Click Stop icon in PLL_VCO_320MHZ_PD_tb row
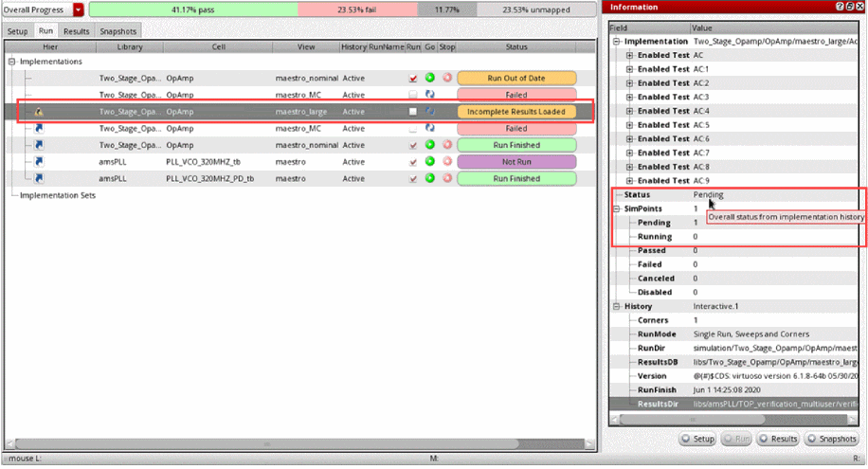The image size is (868, 469). coord(446,178)
